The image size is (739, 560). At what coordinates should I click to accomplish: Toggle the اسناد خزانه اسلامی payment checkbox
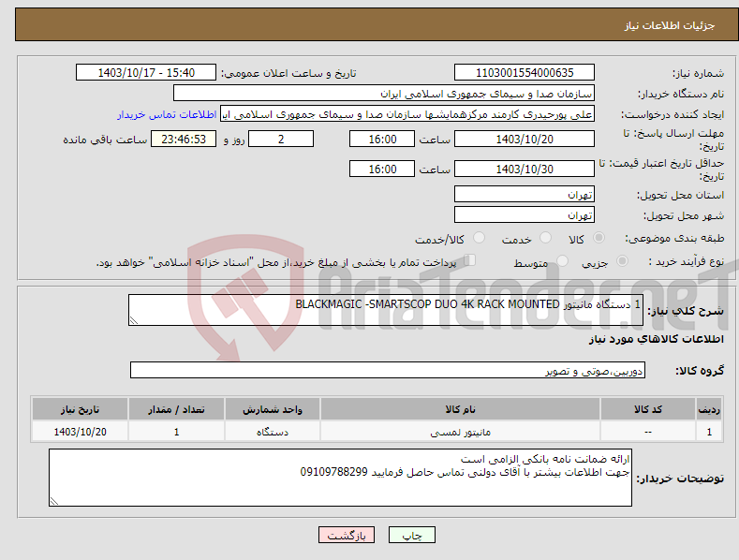pos(469,260)
